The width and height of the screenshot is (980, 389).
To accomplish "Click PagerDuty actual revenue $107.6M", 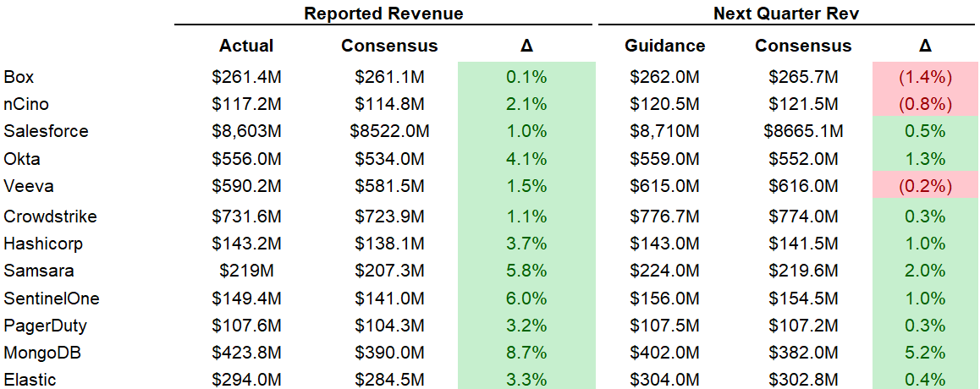I will coord(246,326).
